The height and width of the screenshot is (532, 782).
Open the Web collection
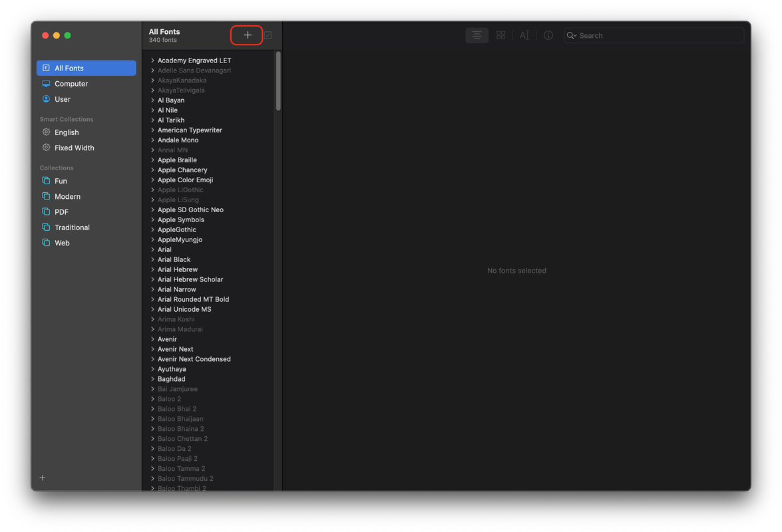(x=87, y=243)
